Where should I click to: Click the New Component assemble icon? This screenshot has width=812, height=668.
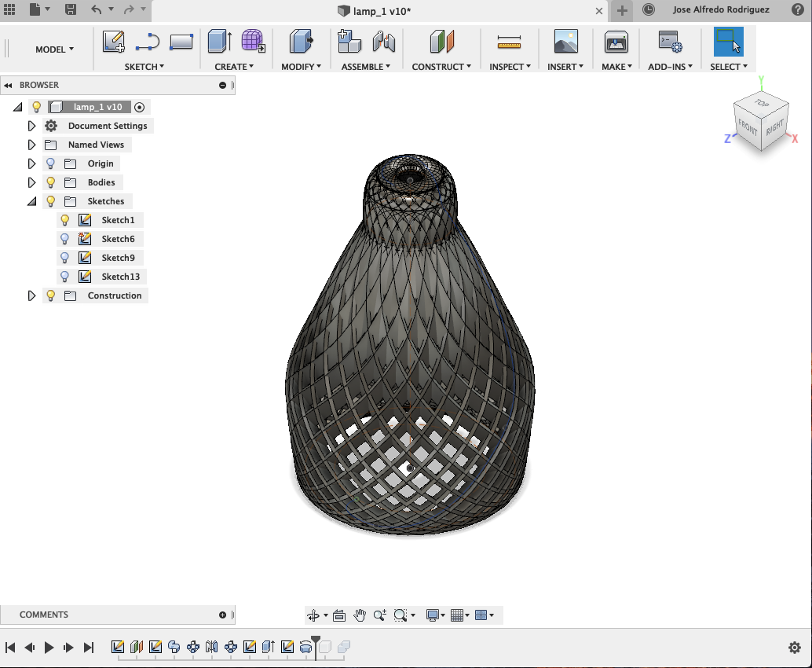tap(349, 42)
